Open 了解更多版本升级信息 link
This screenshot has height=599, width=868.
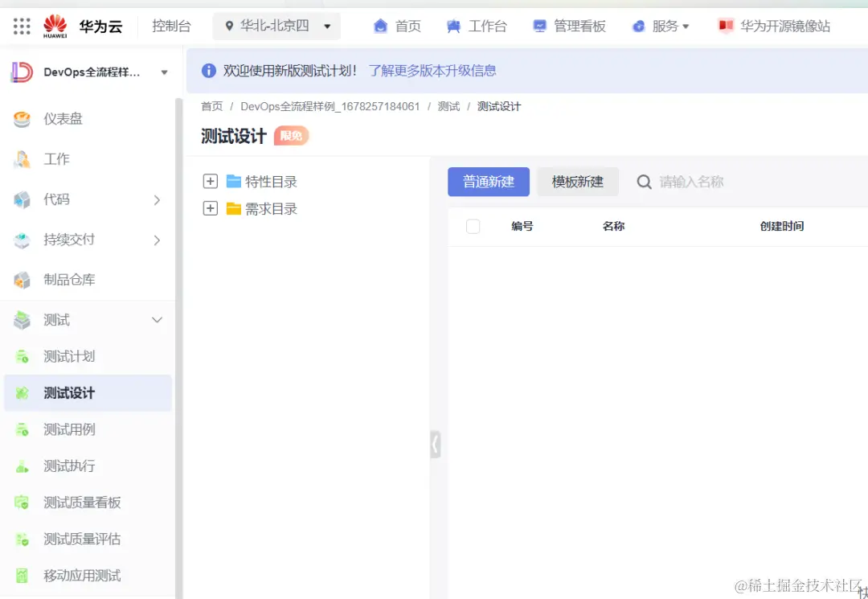click(x=432, y=71)
